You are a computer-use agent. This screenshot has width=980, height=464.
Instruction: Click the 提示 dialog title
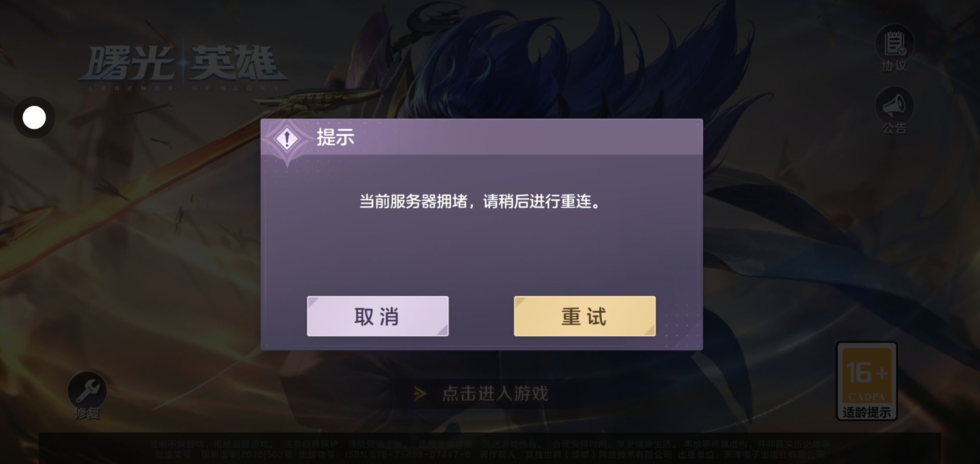pos(335,137)
